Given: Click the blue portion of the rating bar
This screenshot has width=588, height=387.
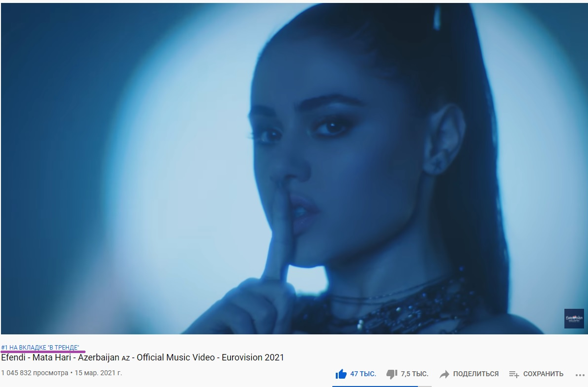Looking at the screenshot, I should tap(375, 386).
